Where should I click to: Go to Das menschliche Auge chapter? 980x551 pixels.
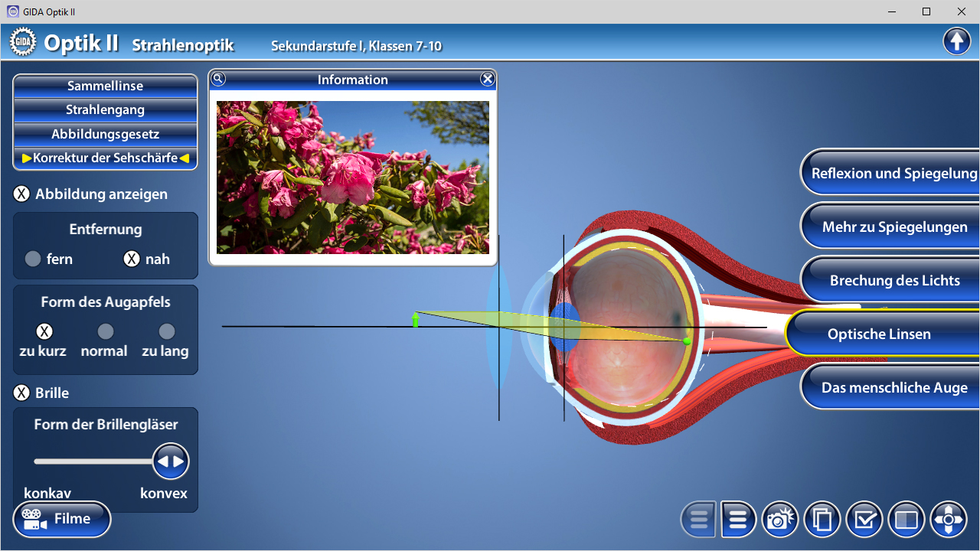point(894,388)
